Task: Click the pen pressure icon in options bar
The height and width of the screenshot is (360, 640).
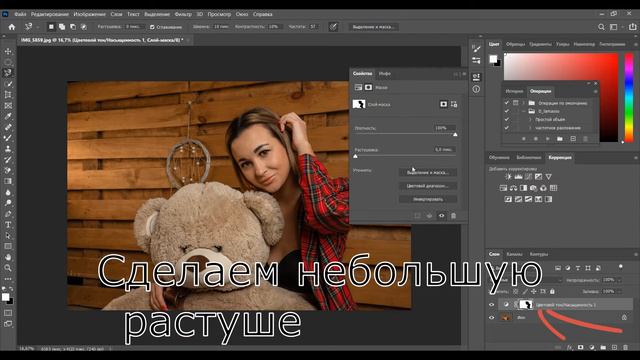Action: click(x=333, y=27)
